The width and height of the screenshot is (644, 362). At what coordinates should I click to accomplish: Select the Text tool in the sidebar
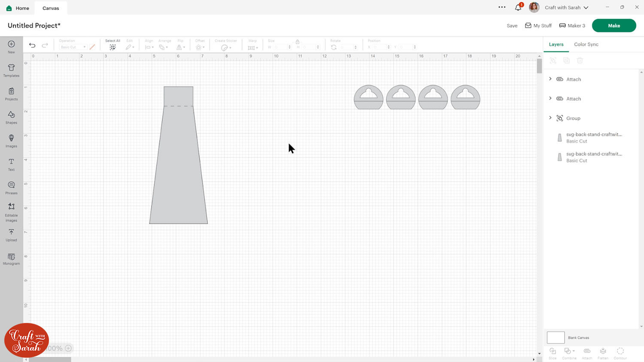11,163
